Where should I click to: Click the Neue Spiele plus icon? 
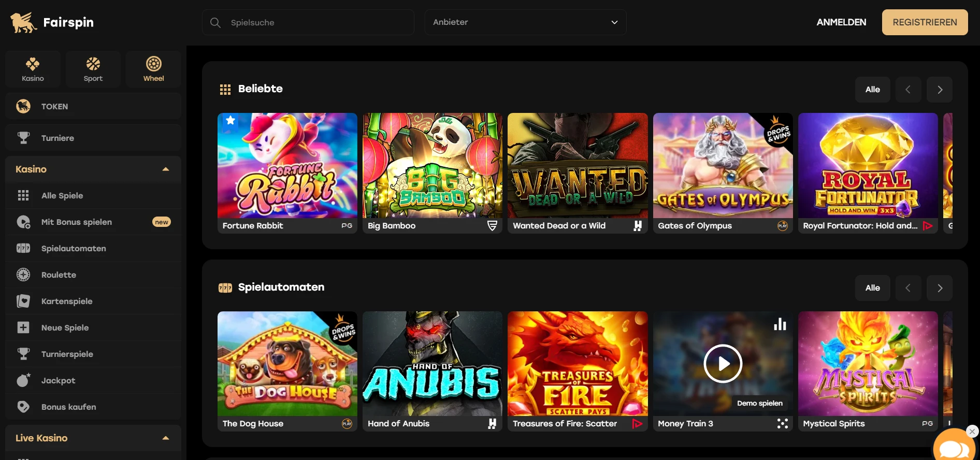[23, 327]
